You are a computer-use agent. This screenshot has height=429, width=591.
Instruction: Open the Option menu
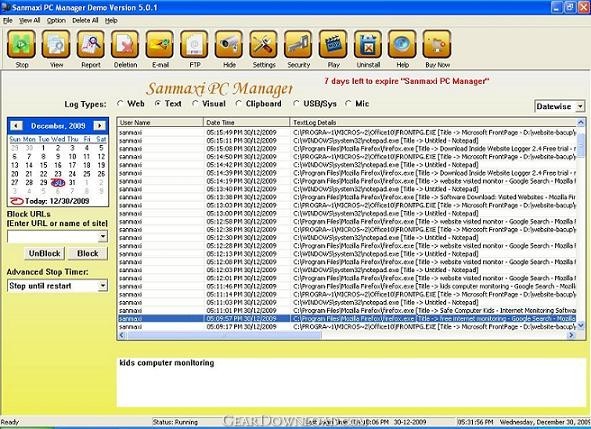56,20
